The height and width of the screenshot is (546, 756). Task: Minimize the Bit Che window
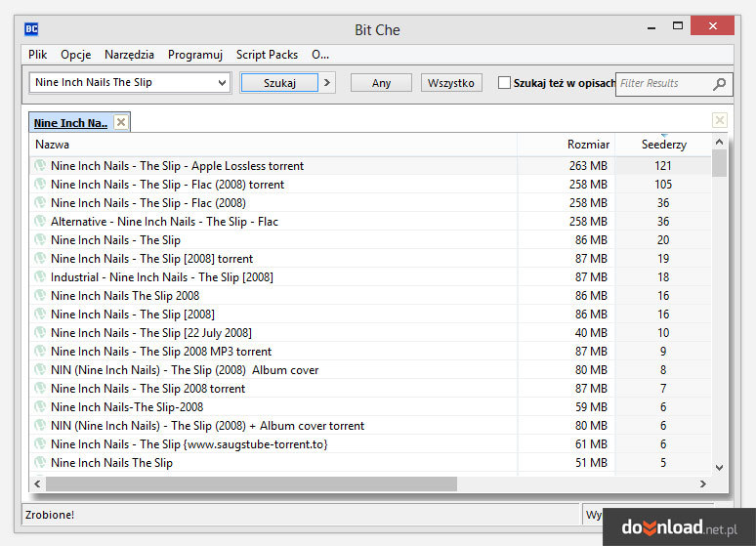pyautogui.click(x=651, y=26)
